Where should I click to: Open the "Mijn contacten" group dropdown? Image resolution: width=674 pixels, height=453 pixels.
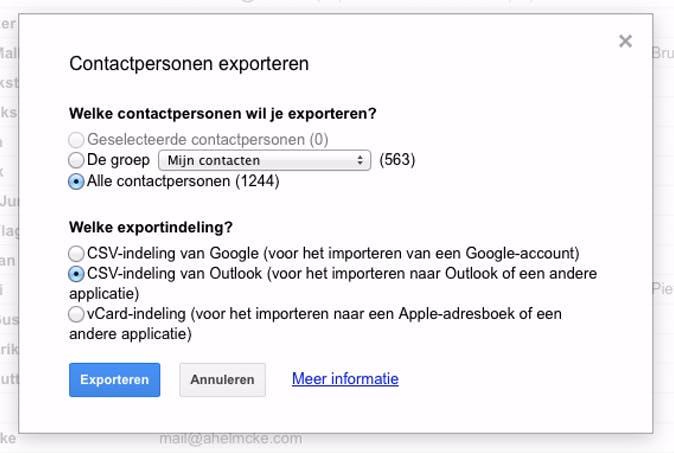(264, 160)
